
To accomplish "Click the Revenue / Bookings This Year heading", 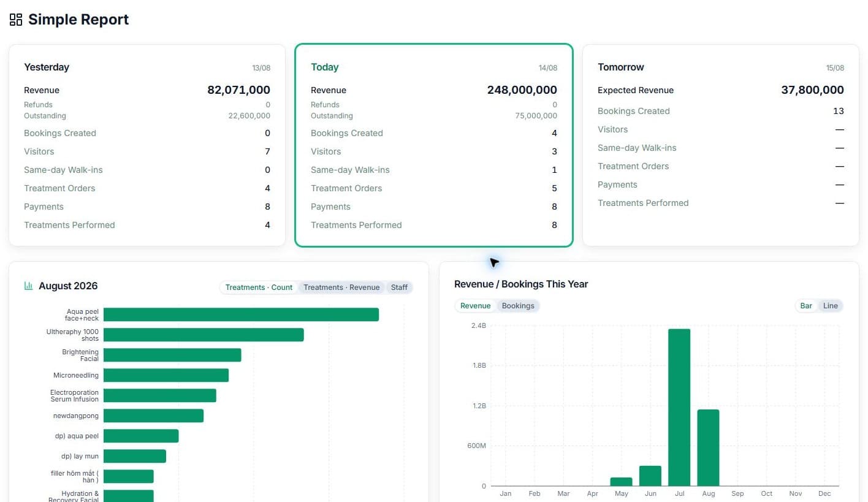I will coord(521,284).
